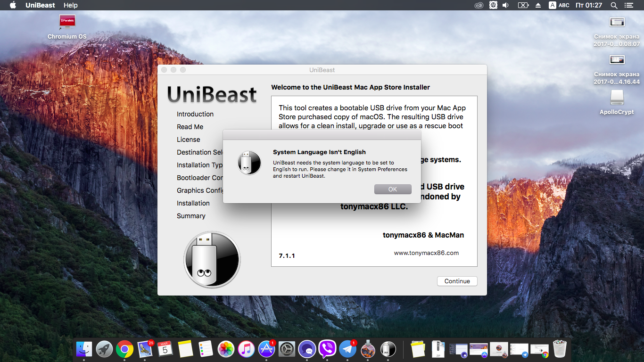The height and width of the screenshot is (362, 644).
Task: Click the Installation step in sidebar
Action: [x=193, y=203]
